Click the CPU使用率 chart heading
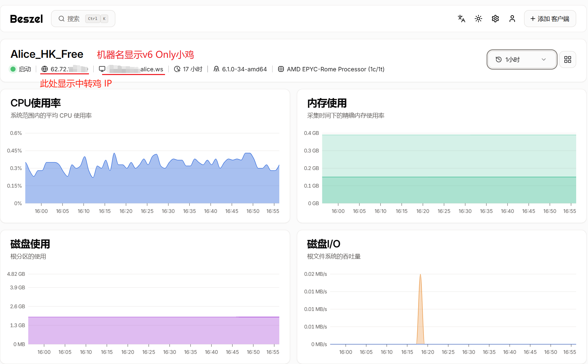Viewport: 588px width, 364px height. pyautogui.click(x=36, y=103)
